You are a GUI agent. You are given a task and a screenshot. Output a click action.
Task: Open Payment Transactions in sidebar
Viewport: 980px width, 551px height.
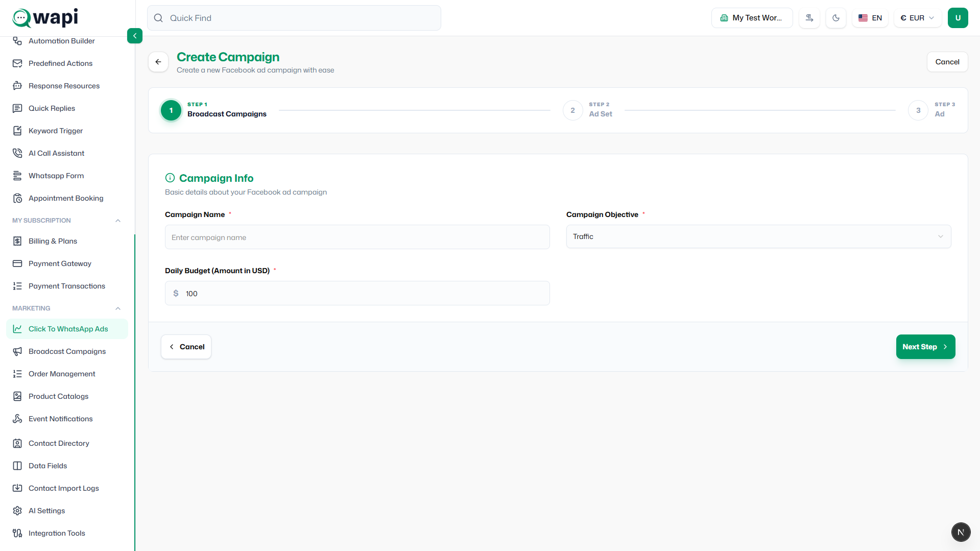point(67,286)
